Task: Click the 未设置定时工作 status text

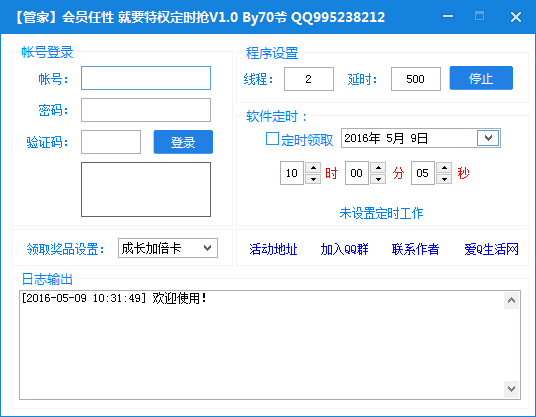Action: [x=381, y=213]
